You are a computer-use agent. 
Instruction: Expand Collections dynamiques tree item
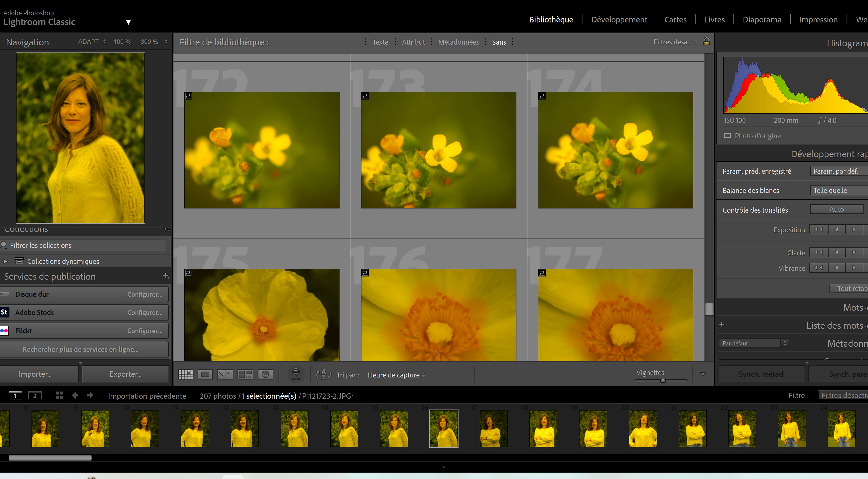[5, 261]
